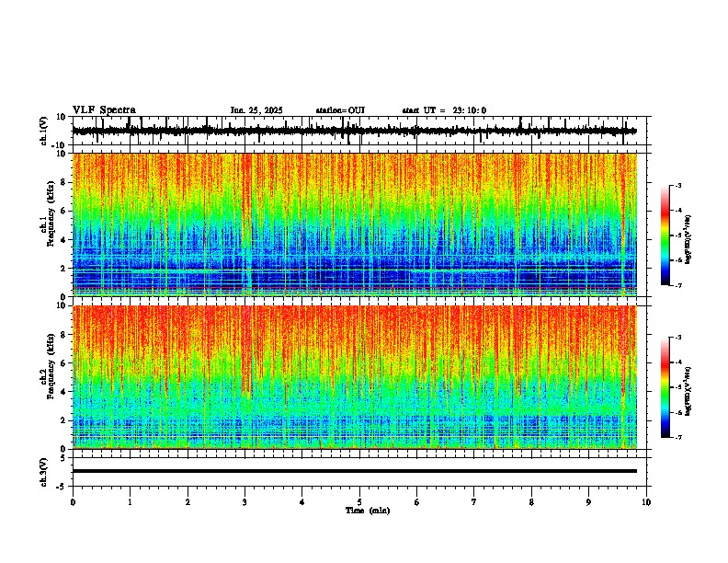This screenshot has height=563, width=728.
Task: Click the "3" tick on the time axis
Action: [245, 502]
